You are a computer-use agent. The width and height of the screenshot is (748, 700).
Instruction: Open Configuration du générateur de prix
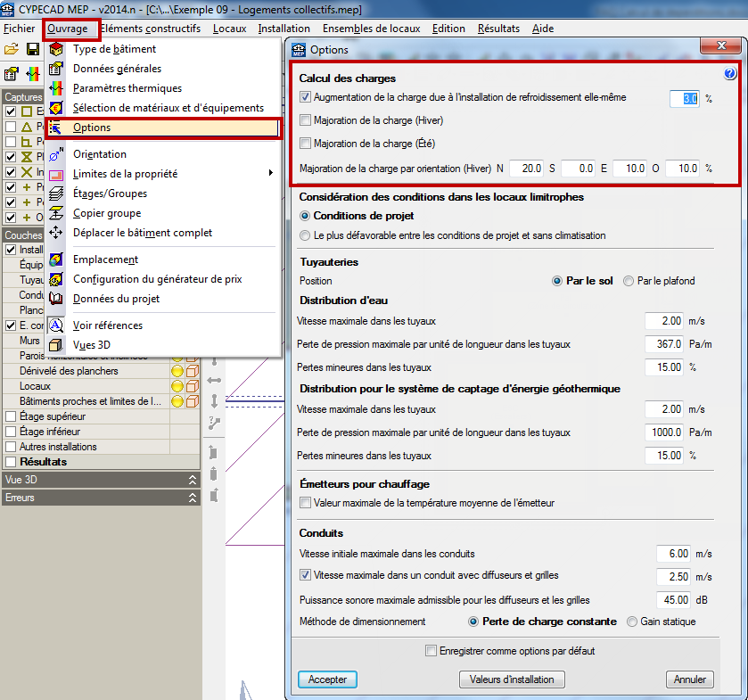coord(157,279)
